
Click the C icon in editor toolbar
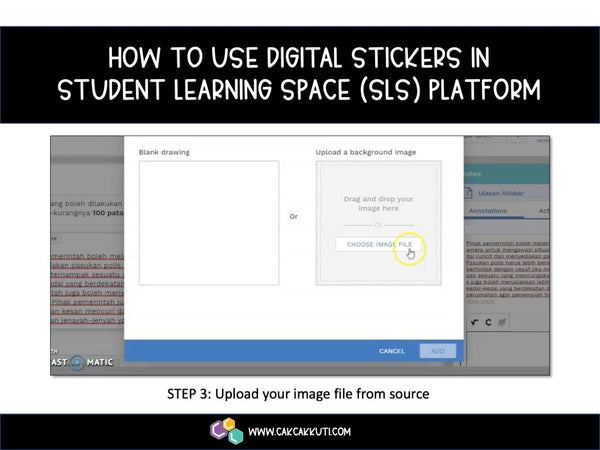pos(488,323)
